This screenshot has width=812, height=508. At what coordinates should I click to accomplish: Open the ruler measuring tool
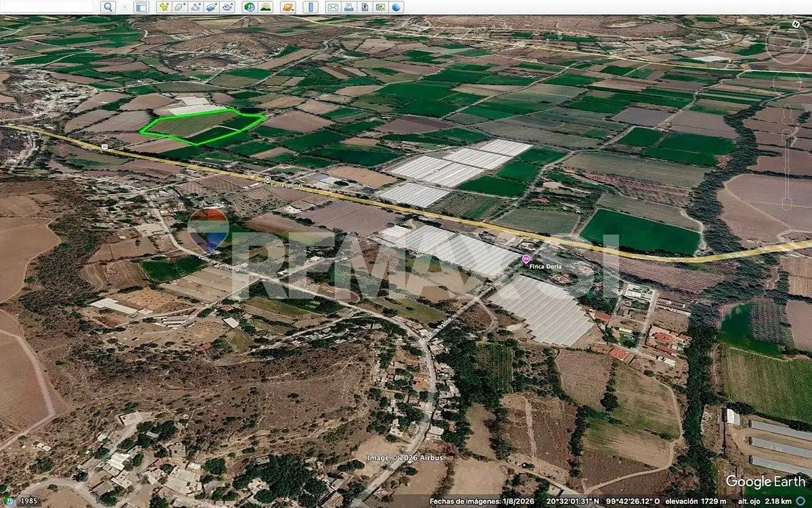coord(311,7)
